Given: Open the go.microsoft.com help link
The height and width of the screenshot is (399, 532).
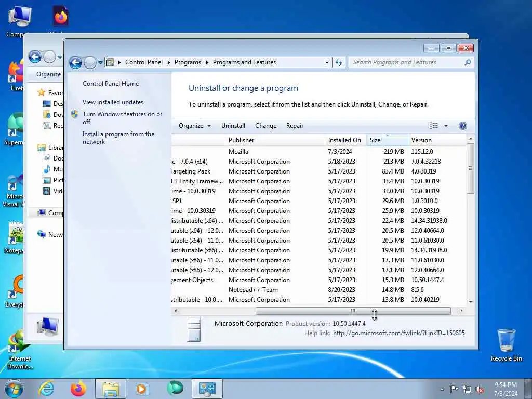Looking at the screenshot, I should pos(398,333).
